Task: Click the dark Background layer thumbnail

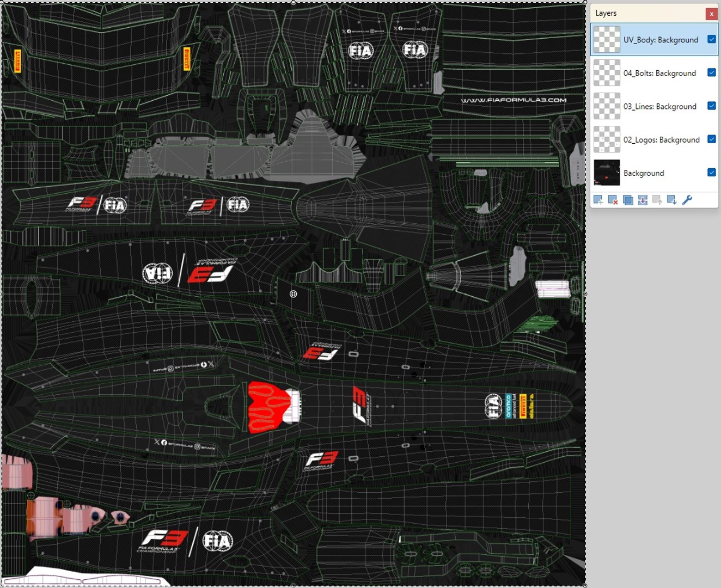Action: tap(607, 172)
